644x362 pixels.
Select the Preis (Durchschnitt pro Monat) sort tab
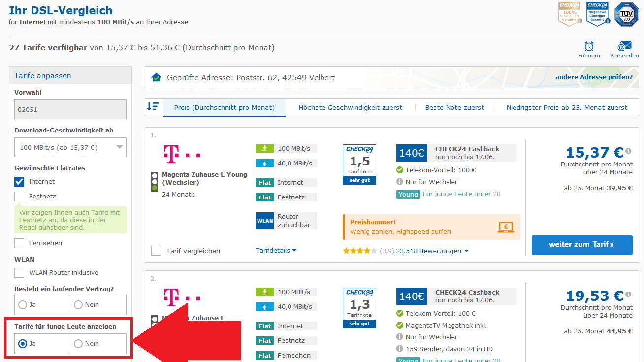coord(224,107)
